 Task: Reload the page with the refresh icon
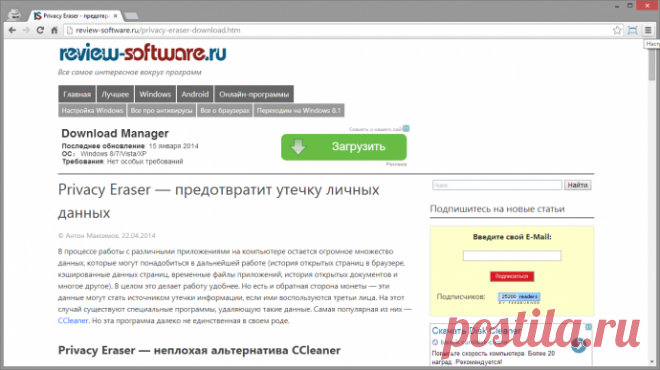pos(40,30)
